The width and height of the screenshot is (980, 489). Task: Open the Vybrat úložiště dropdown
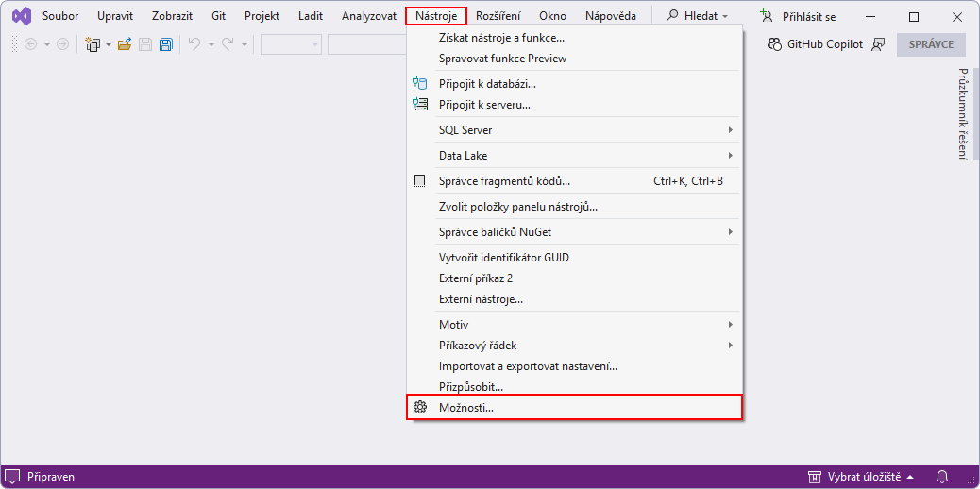coord(855,477)
